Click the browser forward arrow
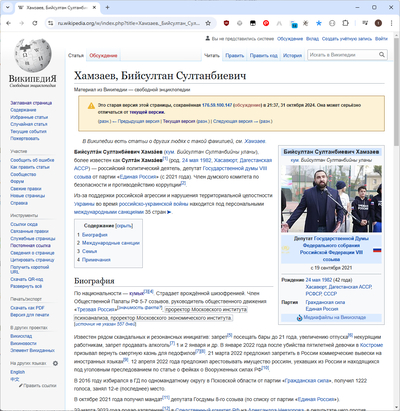 (x=22, y=23)
